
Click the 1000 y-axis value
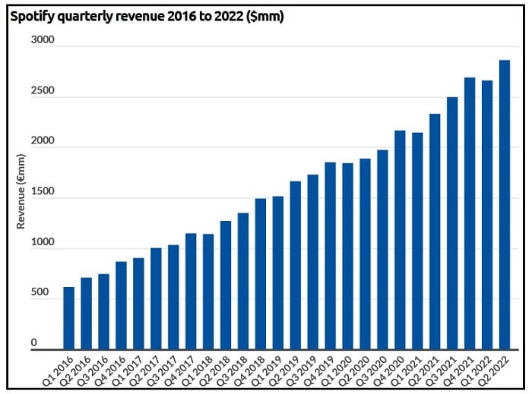43,242
